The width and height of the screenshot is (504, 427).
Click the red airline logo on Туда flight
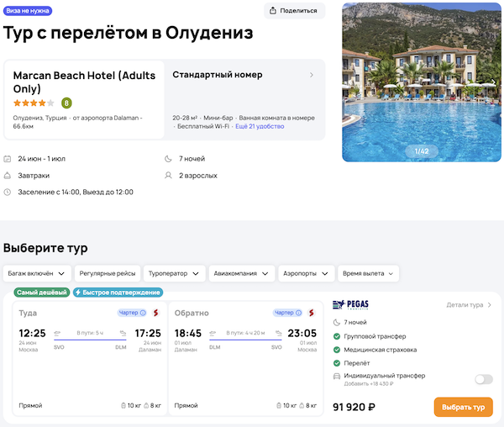click(x=155, y=313)
